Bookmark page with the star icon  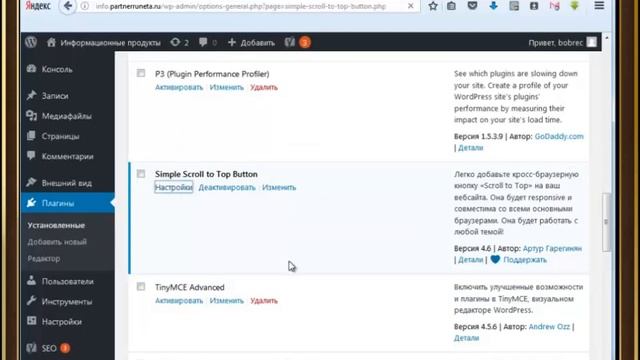pos(433,6)
